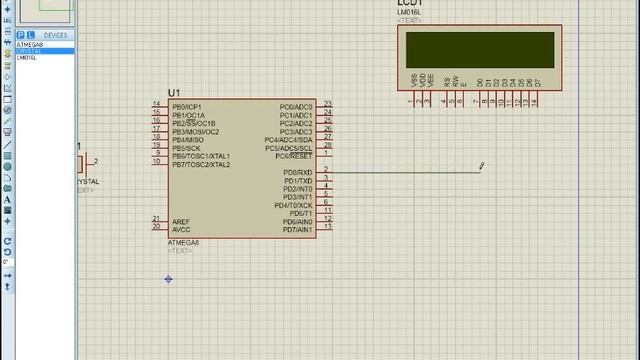The width and height of the screenshot is (640, 360).
Task: Select the 2D Text tool (A)
Action: click(7, 200)
